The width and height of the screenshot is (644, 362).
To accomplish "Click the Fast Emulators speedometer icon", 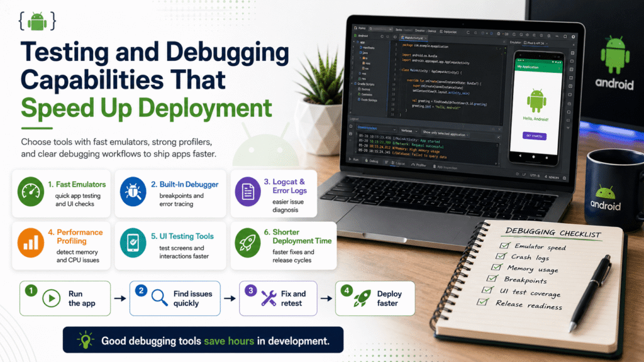I will coord(31,192).
